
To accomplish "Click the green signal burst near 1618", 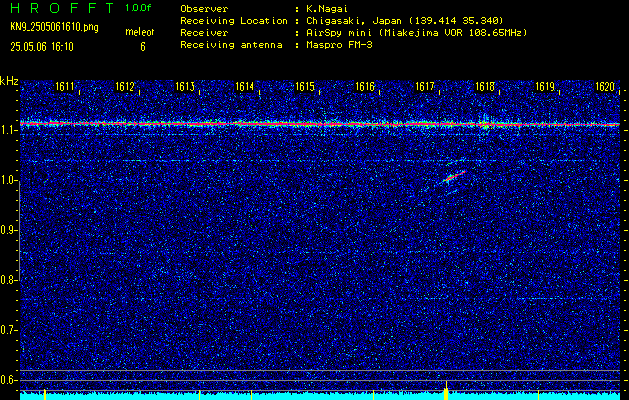I will (485, 122).
